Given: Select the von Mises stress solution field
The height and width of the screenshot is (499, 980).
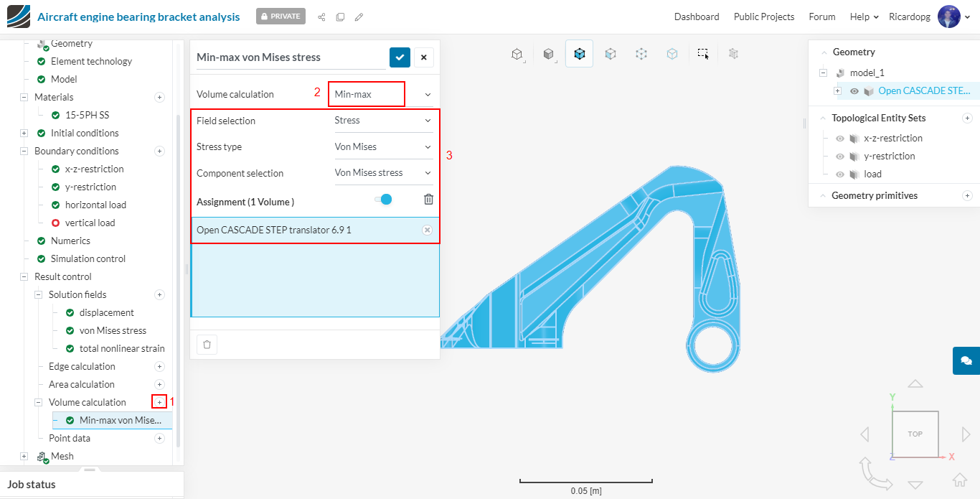Looking at the screenshot, I should tap(113, 330).
